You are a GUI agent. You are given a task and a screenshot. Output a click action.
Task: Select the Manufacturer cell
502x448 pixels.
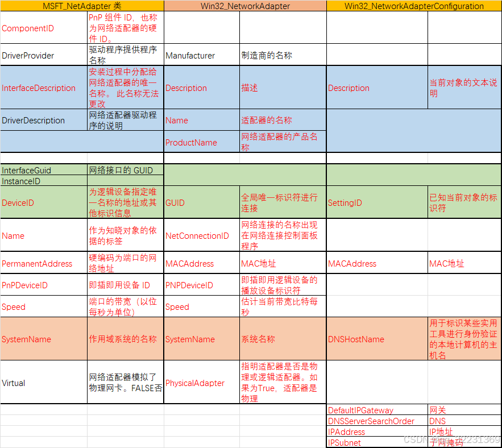pyautogui.click(x=202, y=55)
